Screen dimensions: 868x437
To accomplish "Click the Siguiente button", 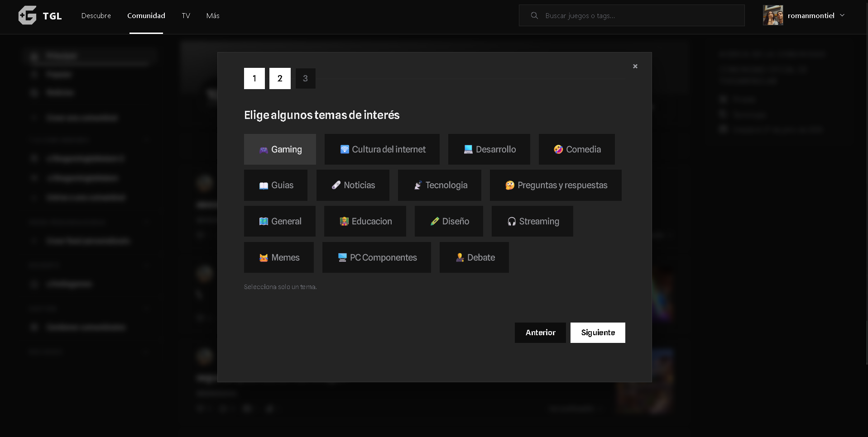I will (598, 332).
